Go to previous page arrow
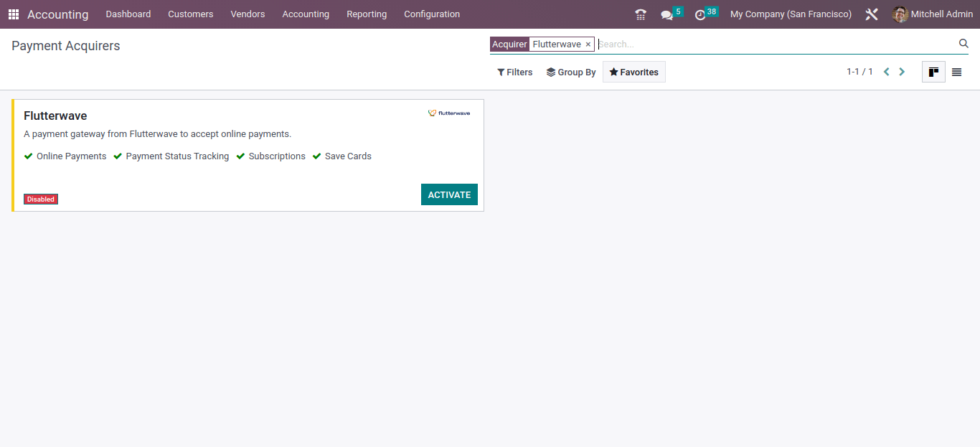The height and width of the screenshot is (447, 980). coord(887,72)
